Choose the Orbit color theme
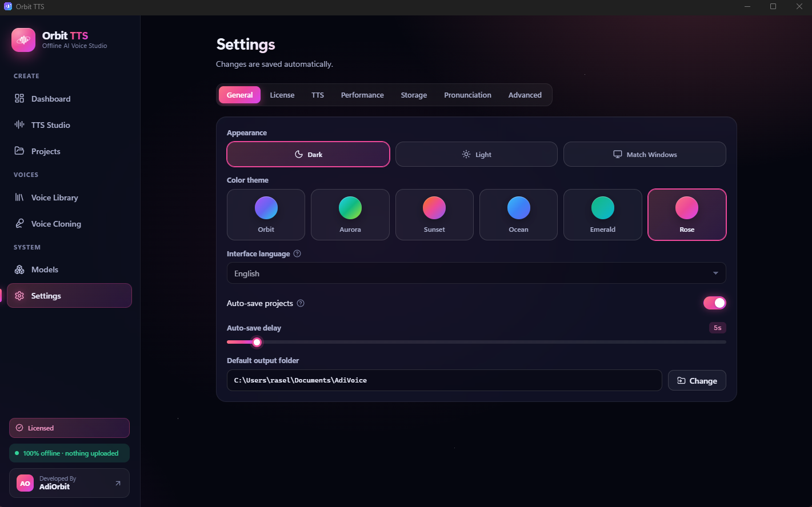Viewport: 812px width, 507px height. click(x=266, y=215)
